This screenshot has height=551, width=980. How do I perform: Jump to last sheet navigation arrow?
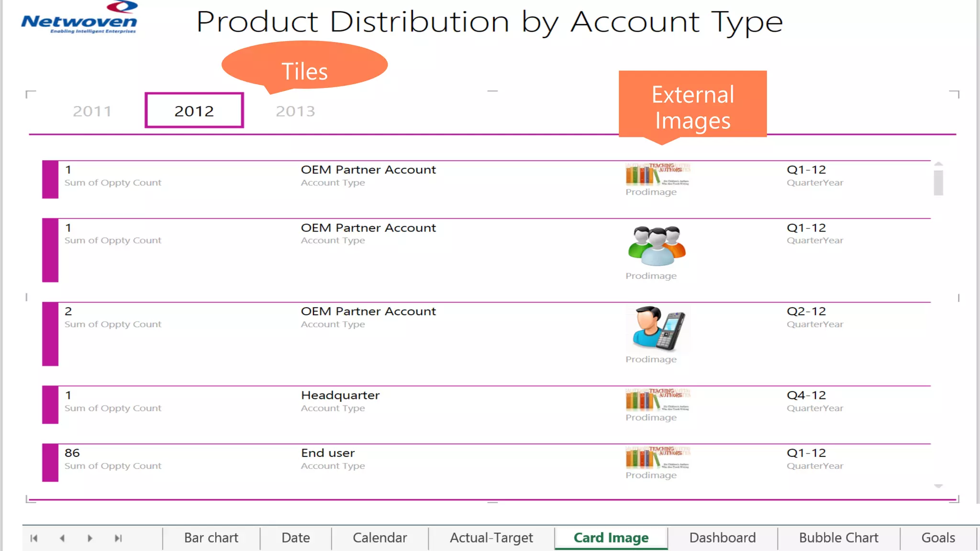coord(118,538)
